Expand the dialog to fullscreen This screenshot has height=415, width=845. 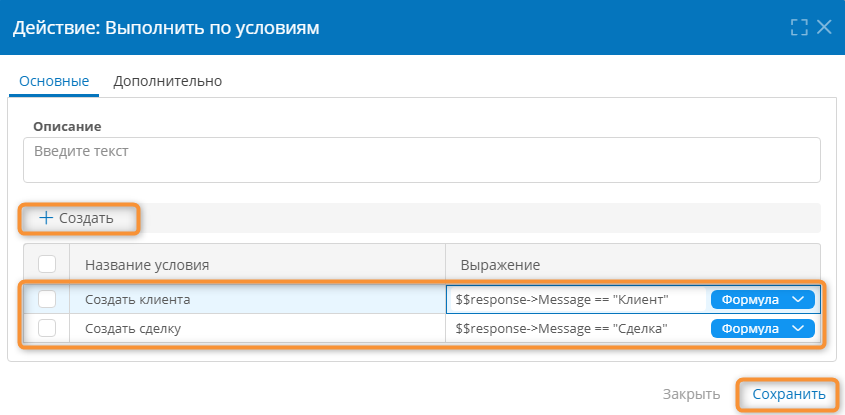point(799,27)
